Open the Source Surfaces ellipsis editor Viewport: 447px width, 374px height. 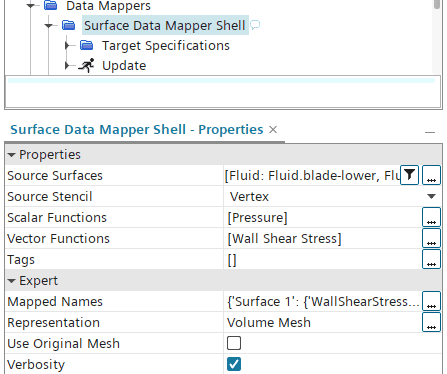[x=431, y=175]
